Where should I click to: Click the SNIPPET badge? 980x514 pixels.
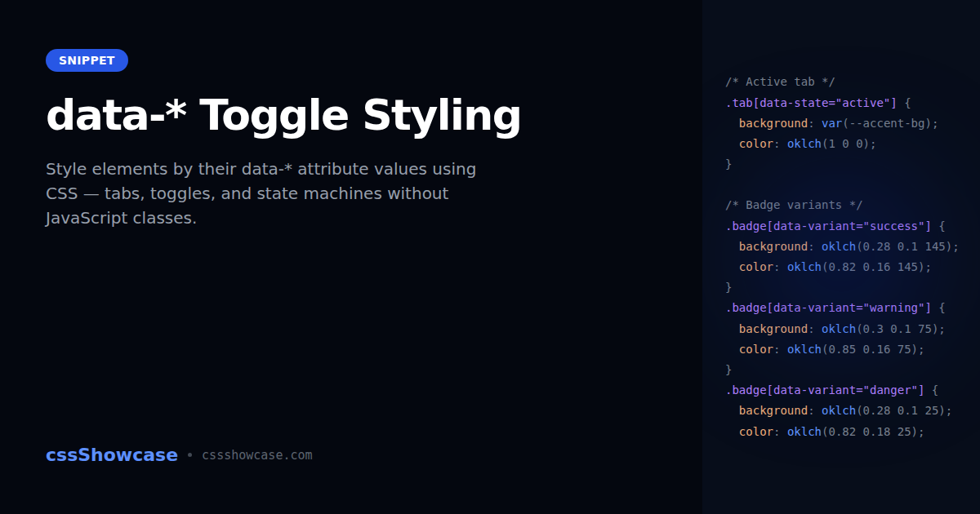pyautogui.click(x=87, y=60)
